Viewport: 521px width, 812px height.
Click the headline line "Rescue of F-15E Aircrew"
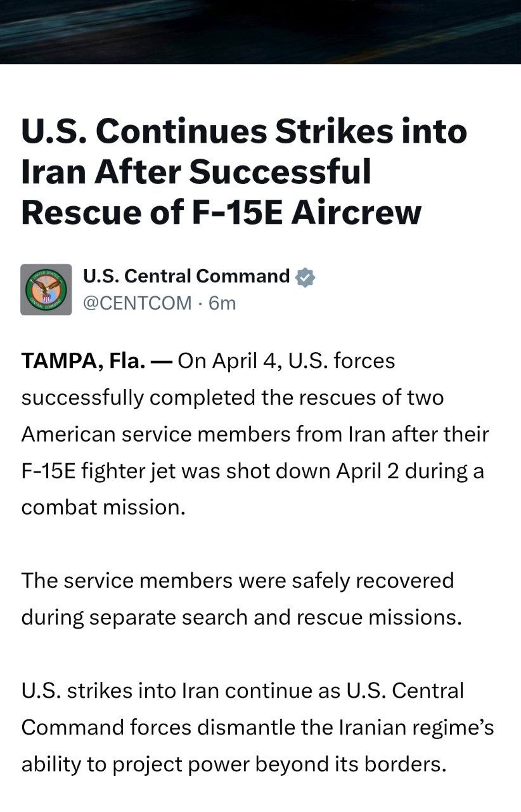click(x=221, y=212)
